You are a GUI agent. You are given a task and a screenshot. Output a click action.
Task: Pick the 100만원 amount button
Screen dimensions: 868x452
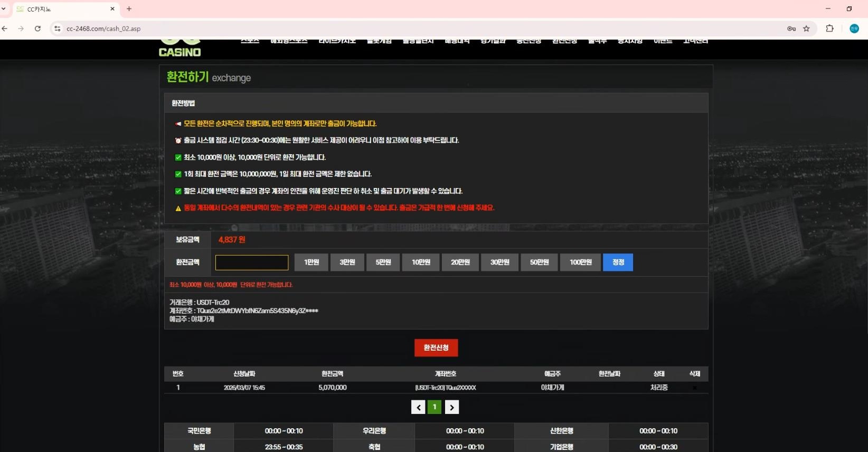(x=580, y=262)
